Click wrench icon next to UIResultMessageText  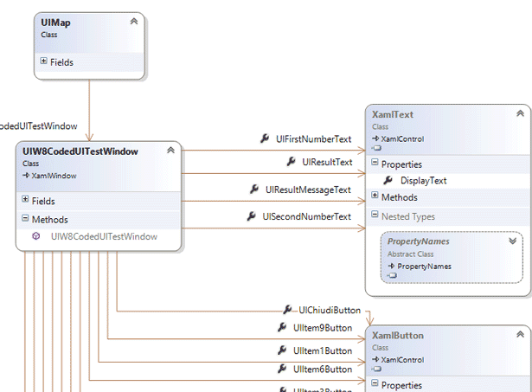tap(254, 190)
